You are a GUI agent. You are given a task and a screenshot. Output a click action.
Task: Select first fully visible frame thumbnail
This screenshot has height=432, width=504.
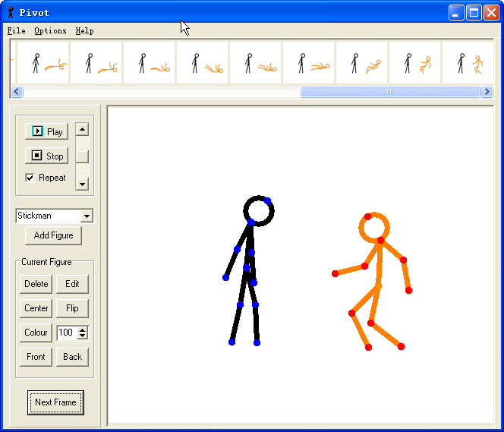[43, 62]
